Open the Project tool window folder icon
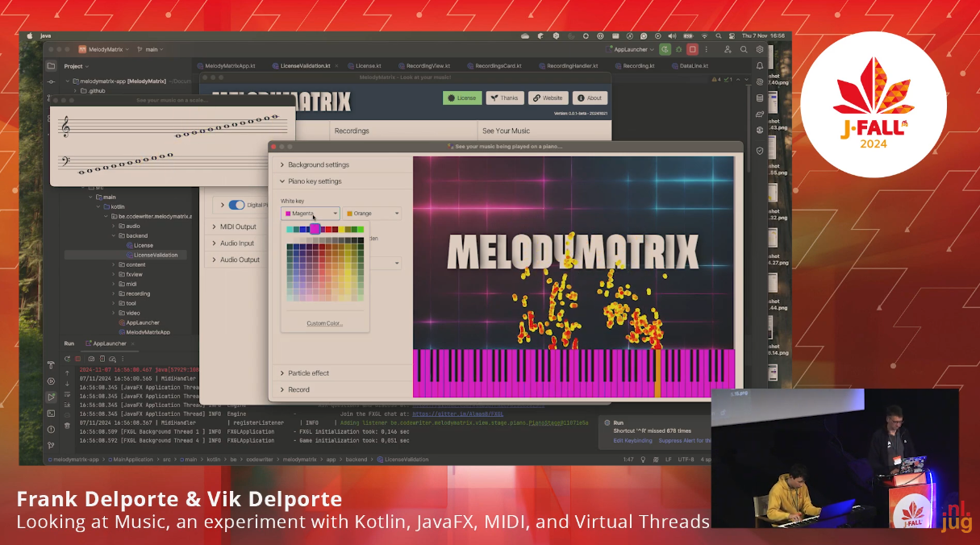 pyautogui.click(x=52, y=66)
